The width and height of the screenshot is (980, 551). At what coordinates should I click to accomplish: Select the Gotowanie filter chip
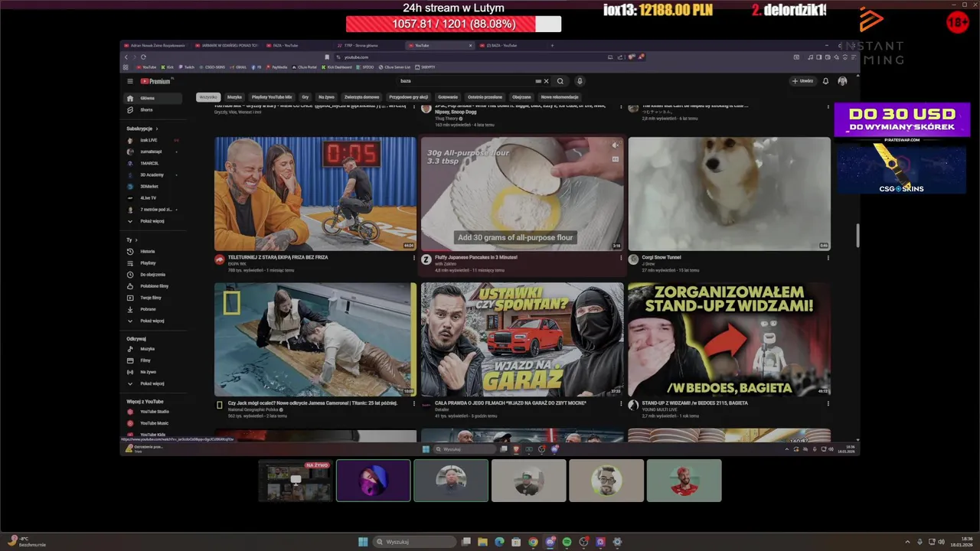point(449,97)
